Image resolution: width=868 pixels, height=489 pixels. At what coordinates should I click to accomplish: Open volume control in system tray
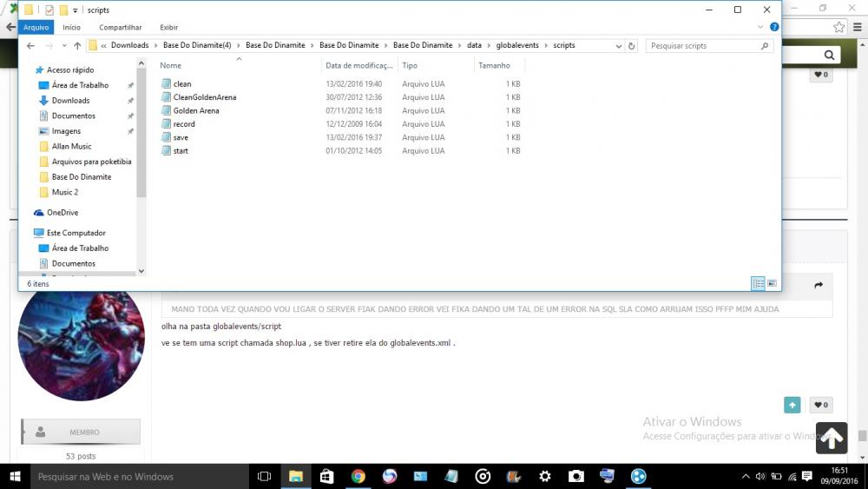click(x=760, y=476)
